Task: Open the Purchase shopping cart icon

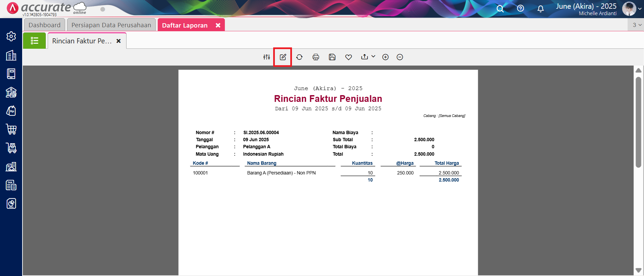Action: click(x=11, y=129)
